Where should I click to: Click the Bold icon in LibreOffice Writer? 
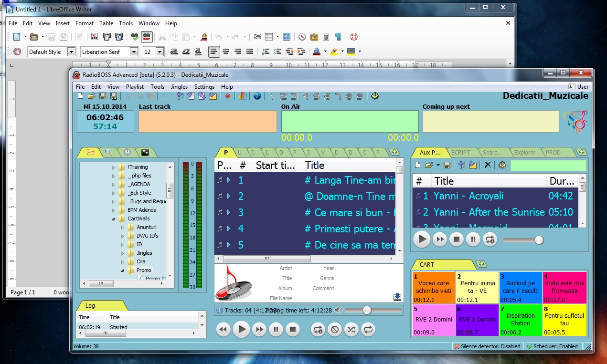pyautogui.click(x=174, y=52)
